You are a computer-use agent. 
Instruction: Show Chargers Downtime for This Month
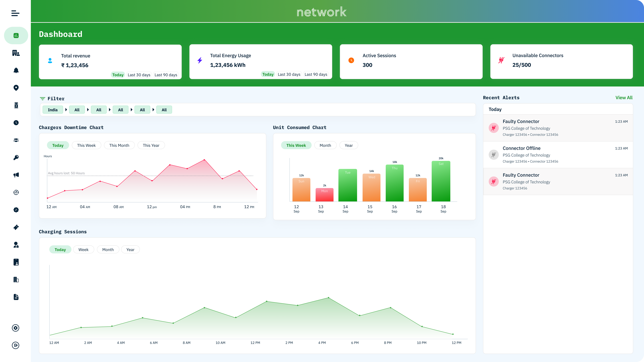[119, 145]
